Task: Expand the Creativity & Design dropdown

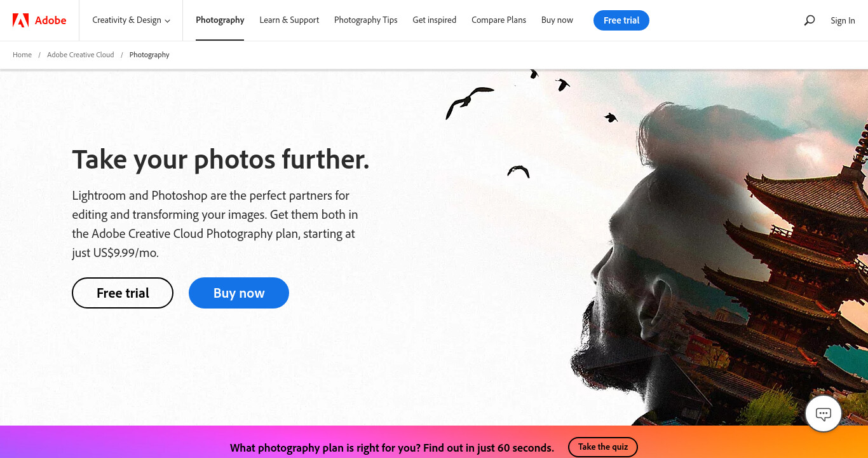Action: [131, 20]
